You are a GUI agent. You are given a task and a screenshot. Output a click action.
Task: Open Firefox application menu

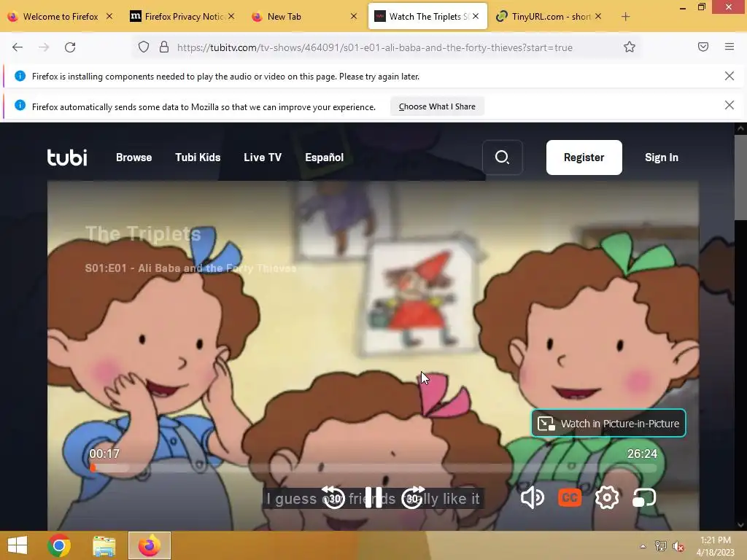(x=729, y=47)
